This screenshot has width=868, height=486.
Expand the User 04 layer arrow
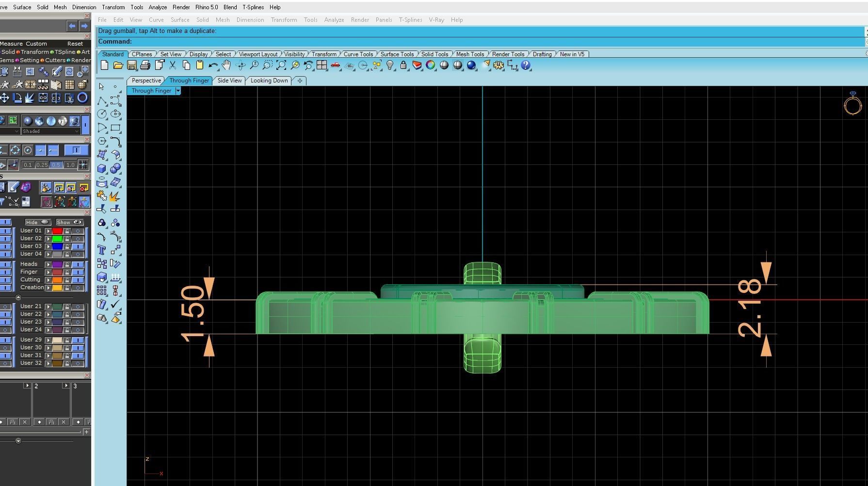(x=48, y=254)
